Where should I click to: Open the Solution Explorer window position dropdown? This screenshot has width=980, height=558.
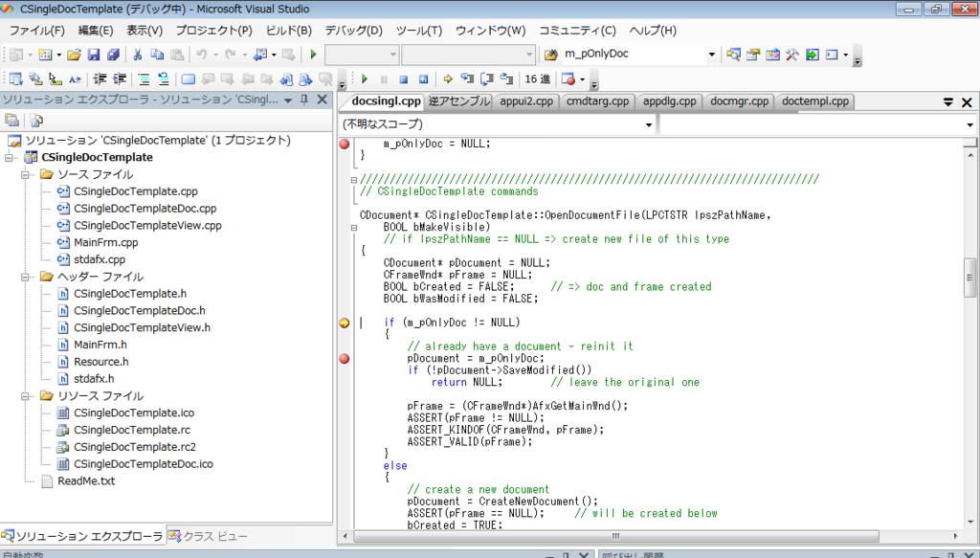(x=288, y=100)
